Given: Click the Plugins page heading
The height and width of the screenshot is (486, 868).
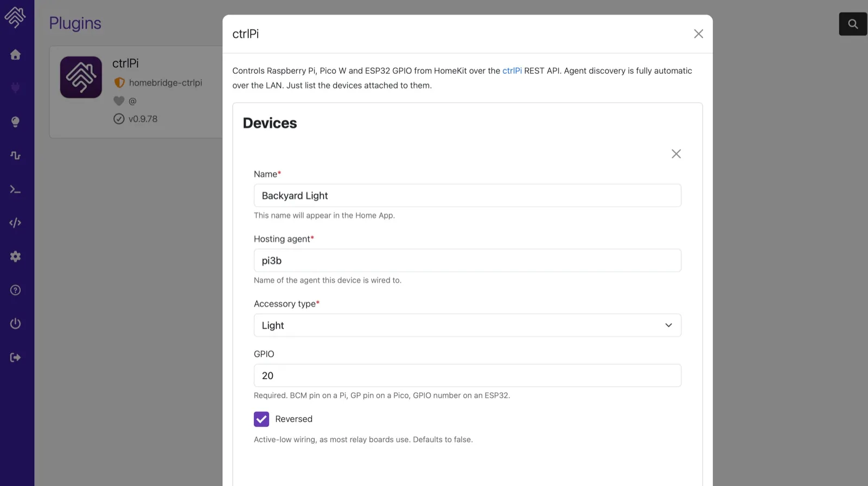Looking at the screenshot, I should tap(75, 23).
